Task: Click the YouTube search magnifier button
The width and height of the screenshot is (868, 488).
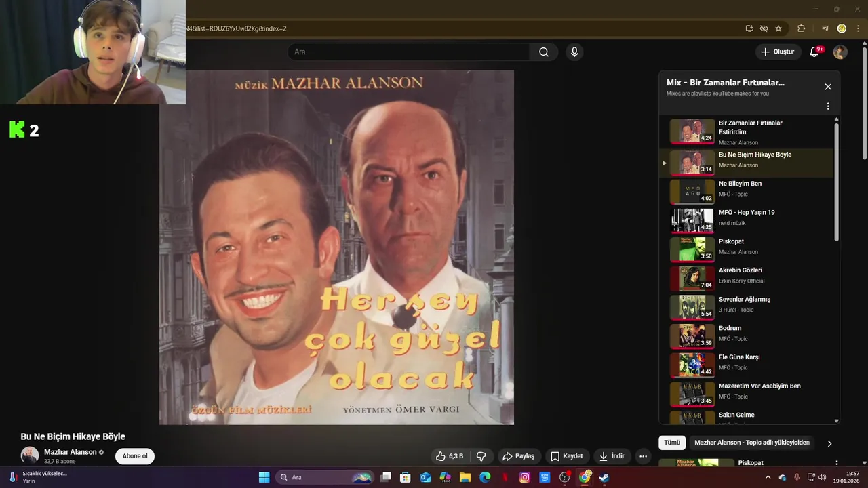Action: coord(544,52)
